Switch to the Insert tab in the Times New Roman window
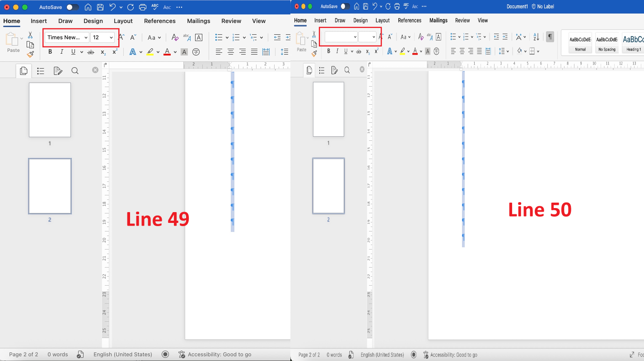 (x=39, y=21)
